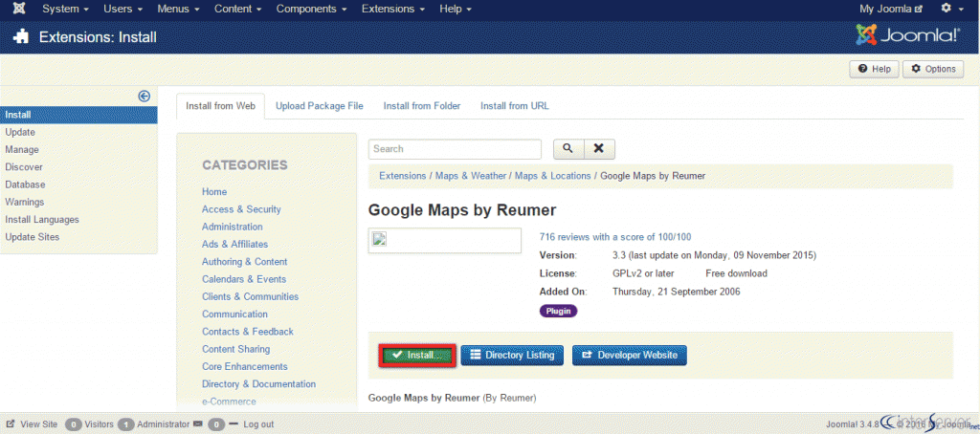This screenshot has height=434, width=980.
Task: Click Log out in status bar
Action: click(258, 424)
